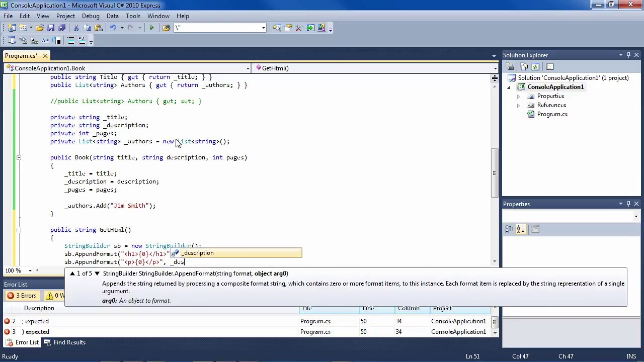Collapse the Book constructor outlining region

click(x=19, y=157)
